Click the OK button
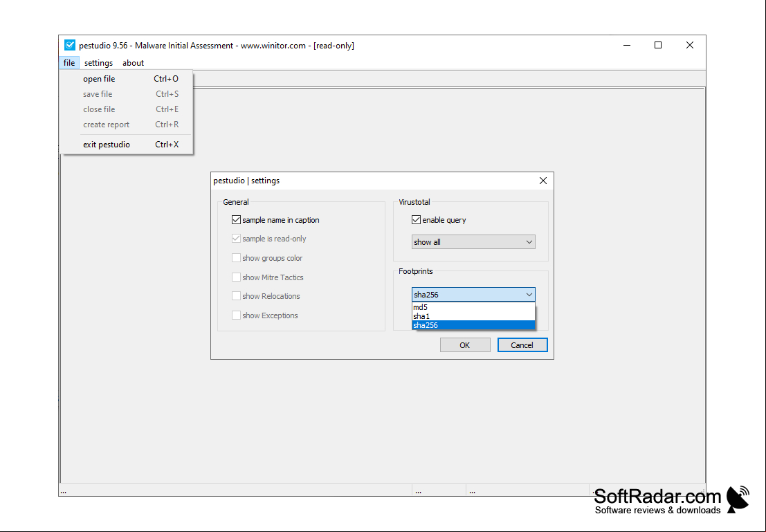The image size is (766, 532). pyautogui.click(x=465, y=345)
